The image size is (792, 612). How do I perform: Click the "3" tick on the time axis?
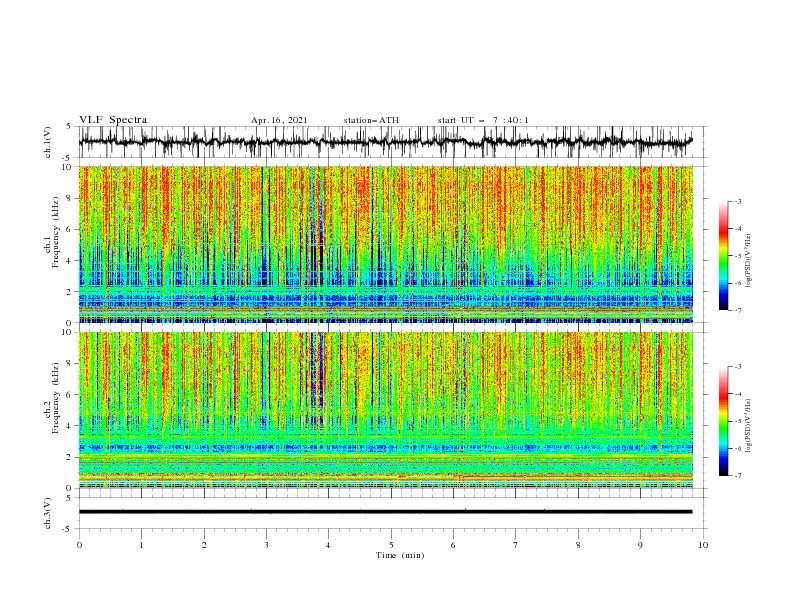(266, 545)
